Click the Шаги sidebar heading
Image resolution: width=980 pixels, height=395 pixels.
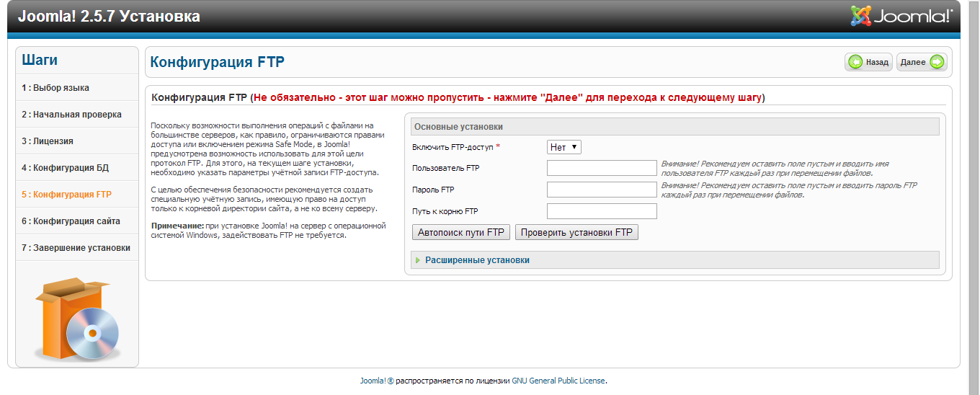(x=40, y=61)
